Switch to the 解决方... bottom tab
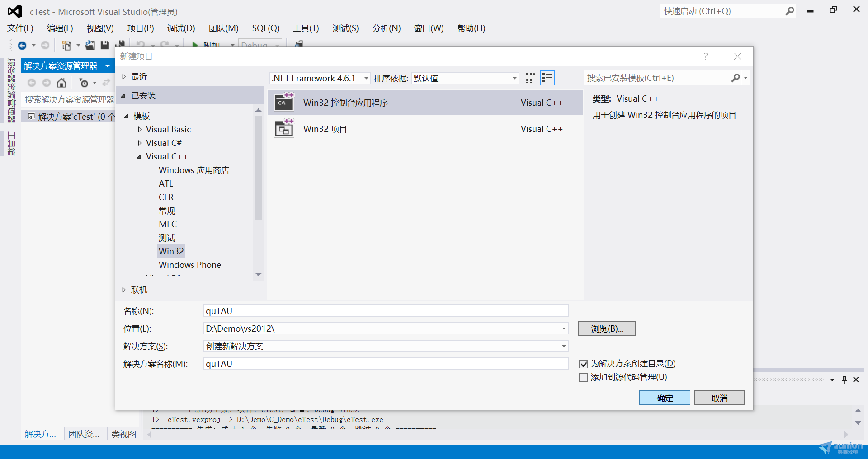The image size is (868, 459). (x=41, y=434)
